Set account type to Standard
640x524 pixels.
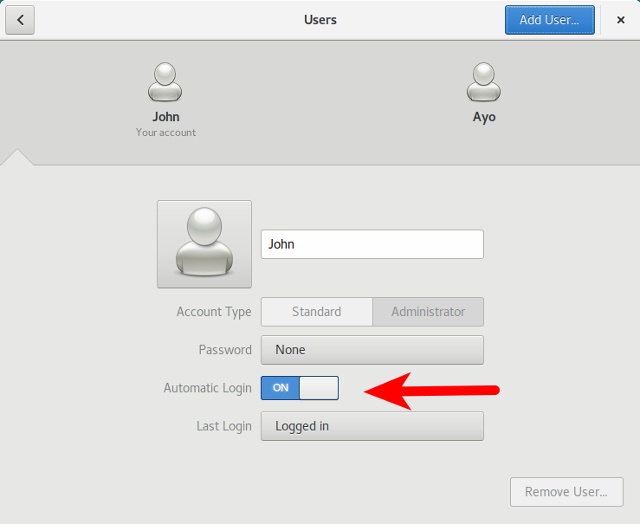pyautogui.click(x=317, y=312)
